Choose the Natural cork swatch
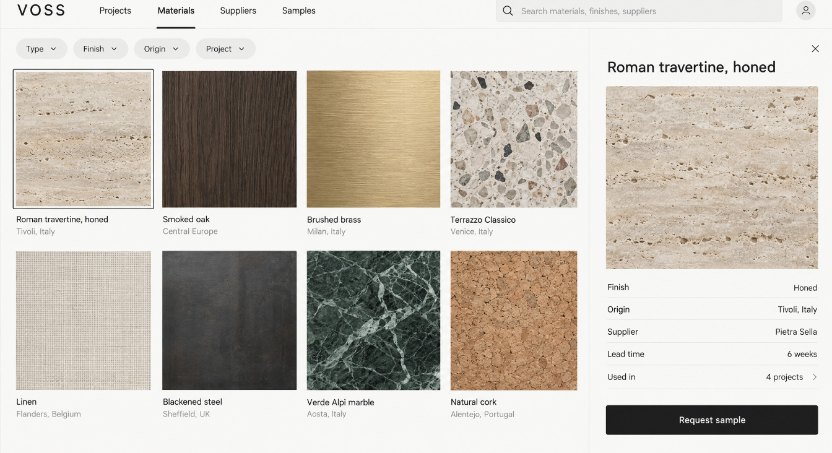 [514, 320]
